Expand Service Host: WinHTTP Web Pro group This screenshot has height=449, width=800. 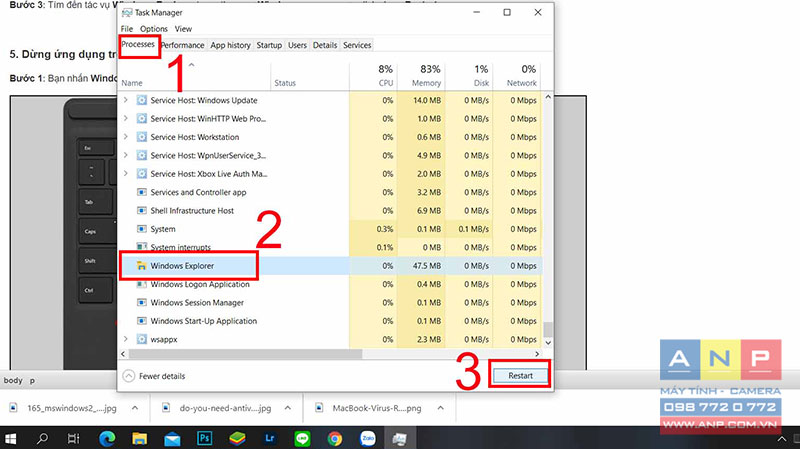tap(126, 118)
